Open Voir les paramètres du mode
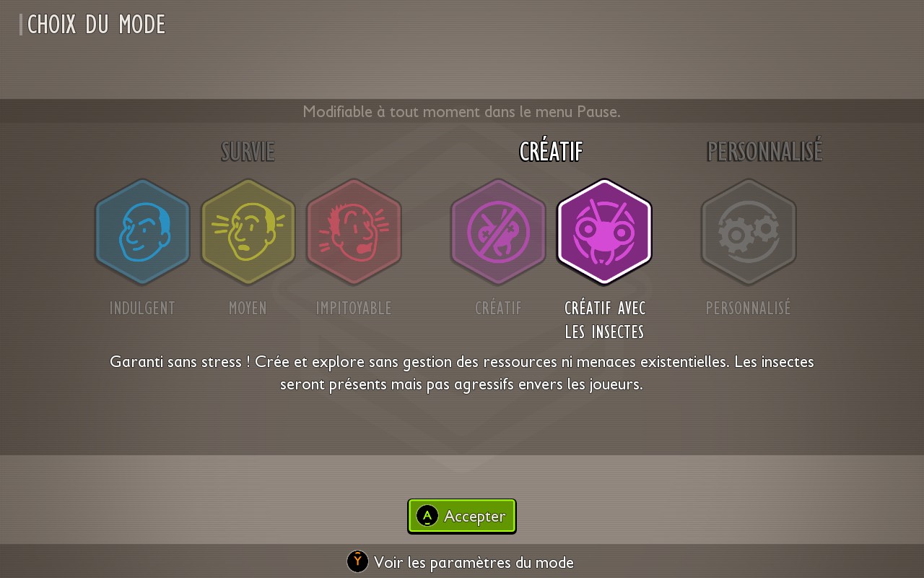The height and width of the screenshot is (578, 924). (x=461, y=562)
